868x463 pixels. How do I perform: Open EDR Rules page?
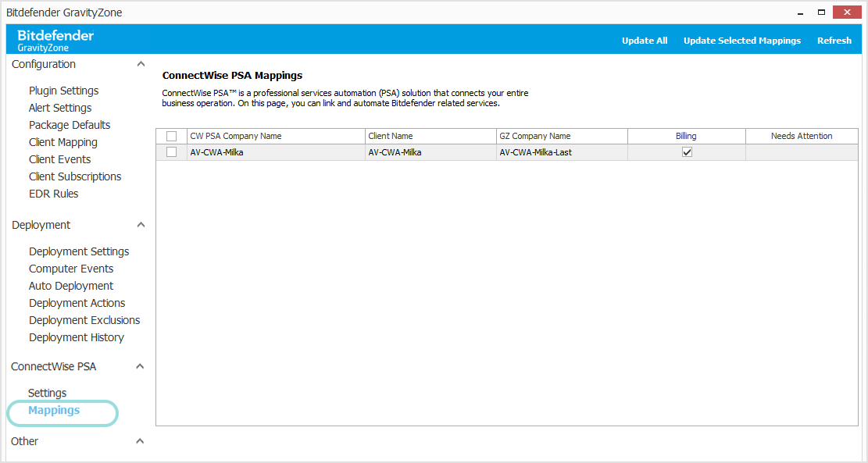pyautogui.click(x=54, y=194)
